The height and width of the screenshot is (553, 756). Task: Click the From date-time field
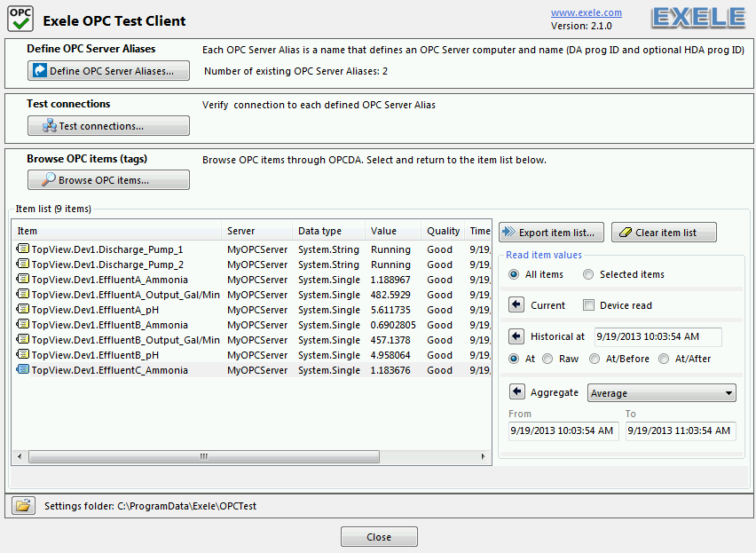563,431
